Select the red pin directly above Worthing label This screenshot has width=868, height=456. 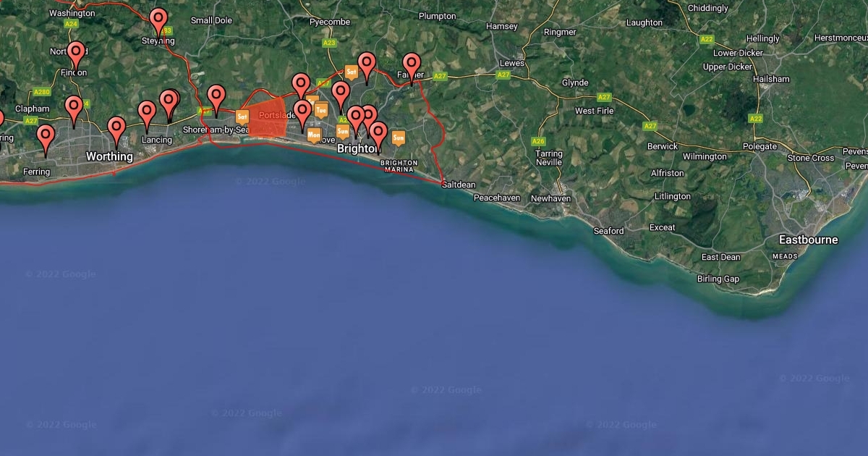[x=116, y=130]
